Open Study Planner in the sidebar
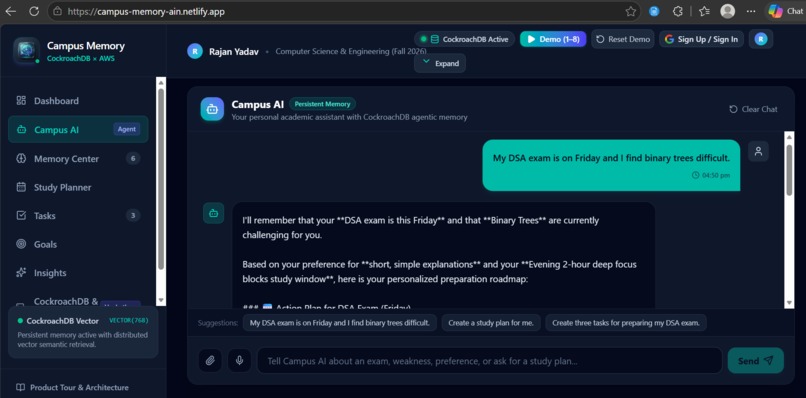806x398 pixels. (78, 187)
